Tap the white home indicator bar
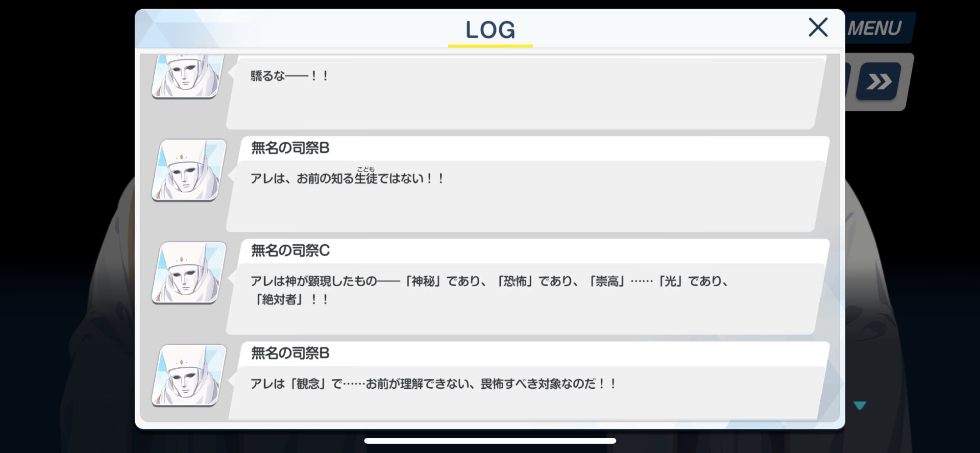 point(490,441)
